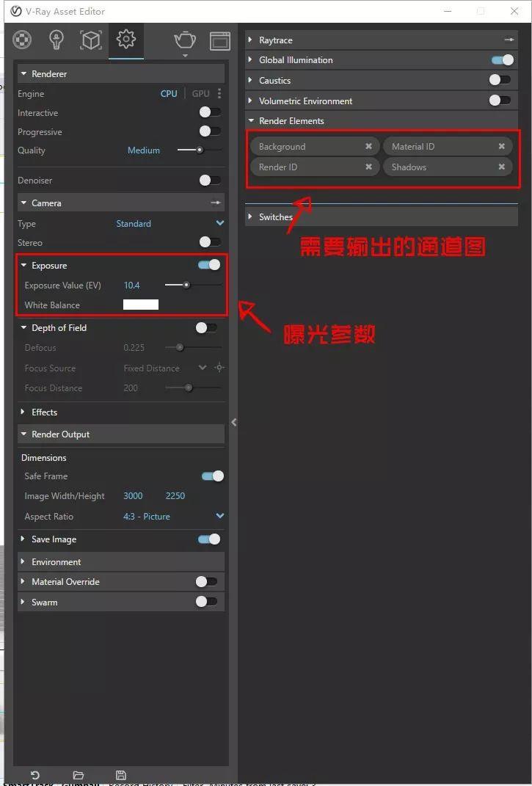Enable the Material Override switch
The width and height of the screenshot is (532, 786).
(x=207, y=581)
